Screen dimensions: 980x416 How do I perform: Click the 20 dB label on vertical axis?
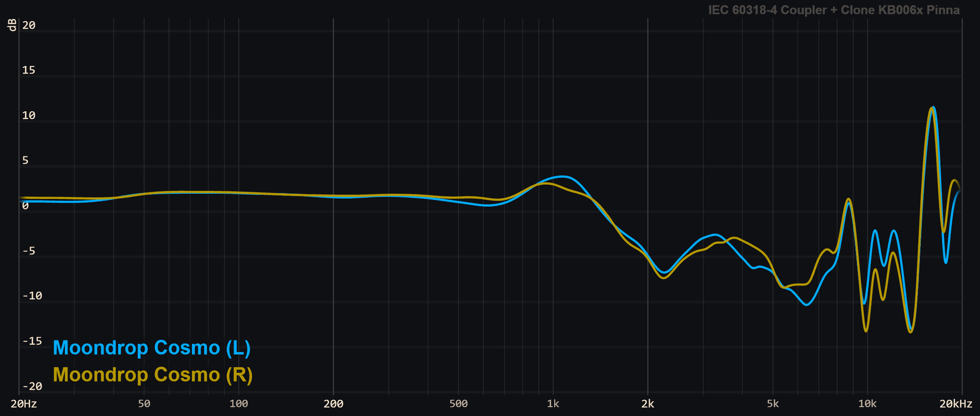pos(29,25)
